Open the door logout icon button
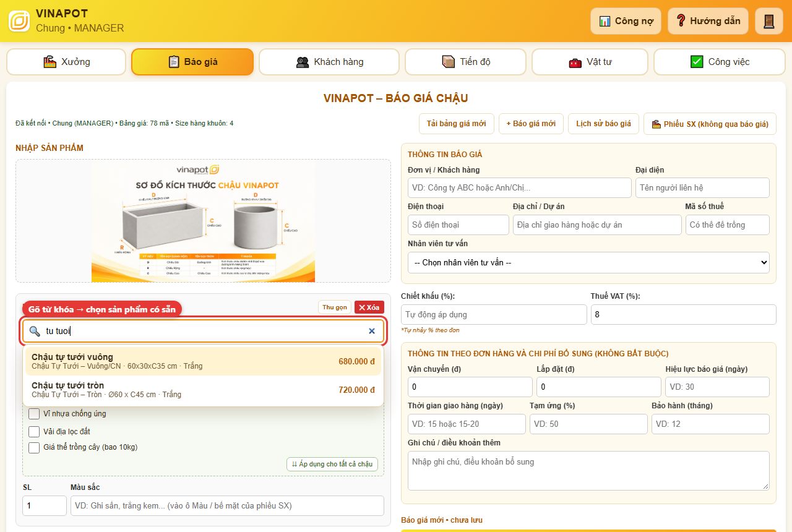Viewport: 792px width, 532px height. (769, 21)
